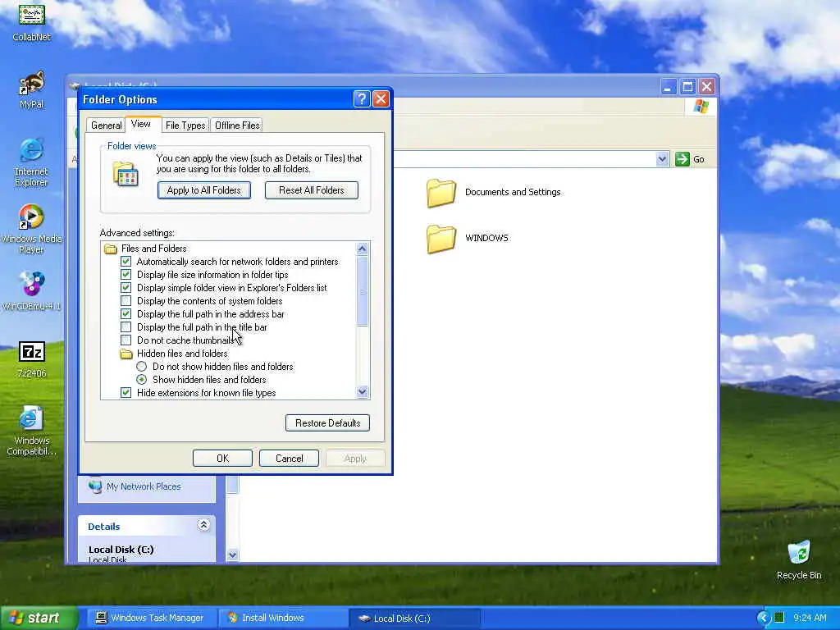This screenshot has height=630, width=840.
Task: Click Advanced settings scroll up arrow
Action: pyautogui.click(x=362, y=249)
